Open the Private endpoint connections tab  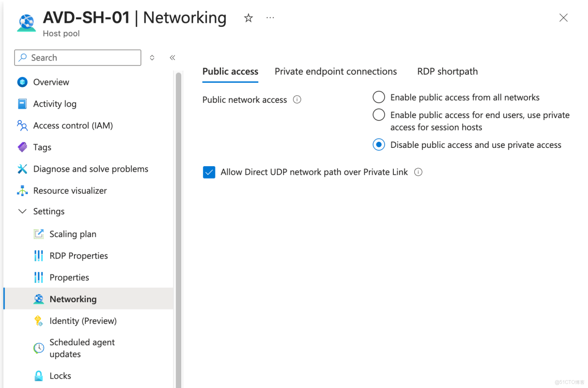click(x=336, y=71)
